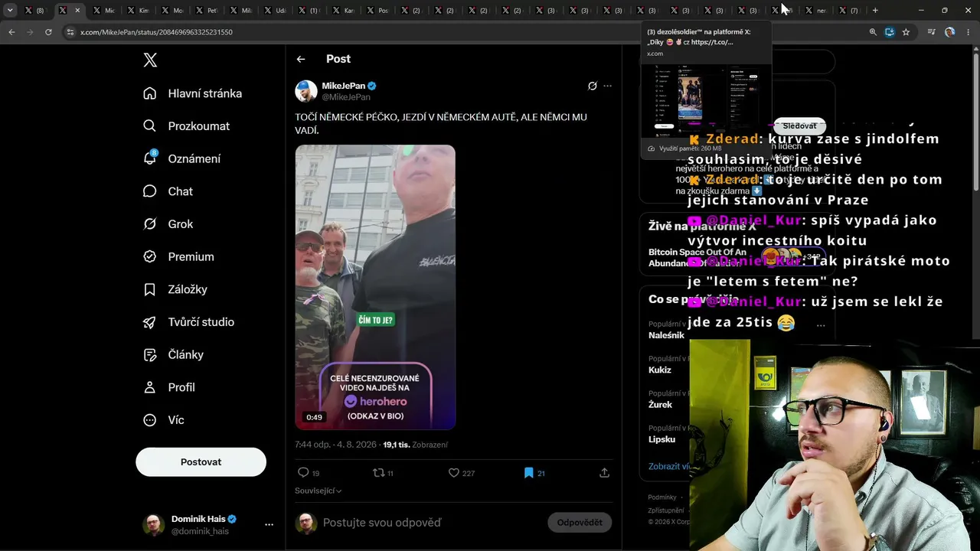Viewport: 980px width, 551px height.
Task: Click the share icon under the post
Action: (604, 473)
